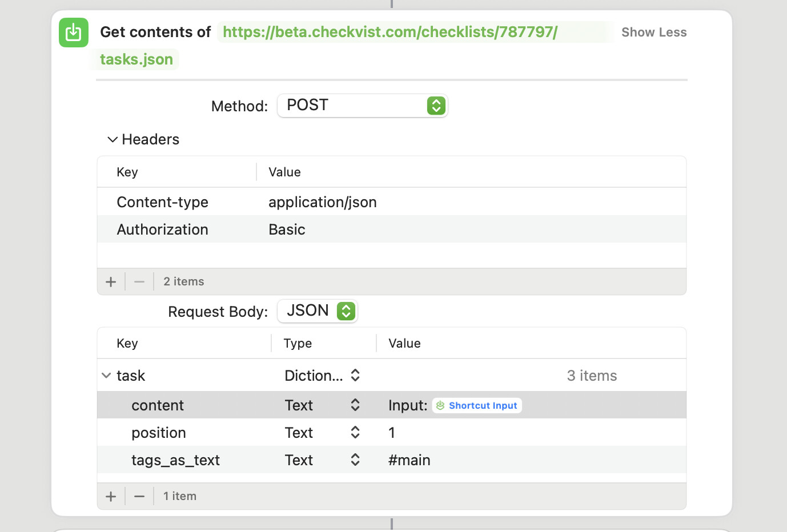
Task: Edit the position value 1
Action: pos(392,433)
